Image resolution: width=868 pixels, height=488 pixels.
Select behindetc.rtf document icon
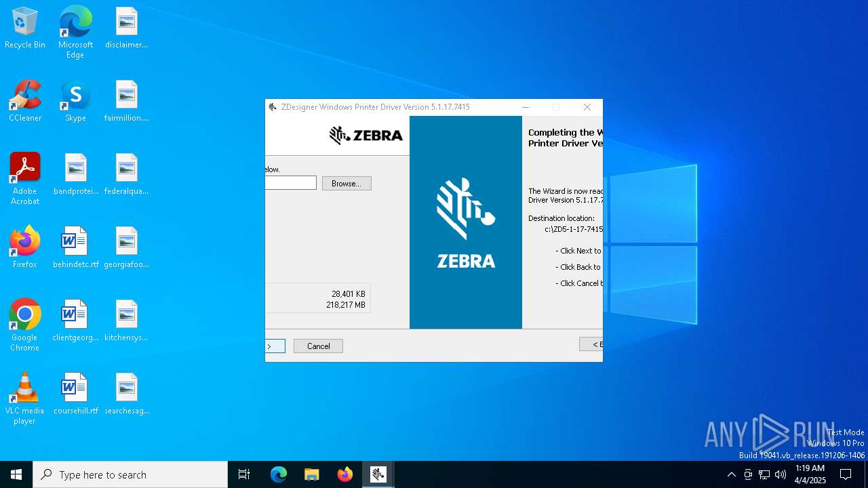click(x=76, y=248)
